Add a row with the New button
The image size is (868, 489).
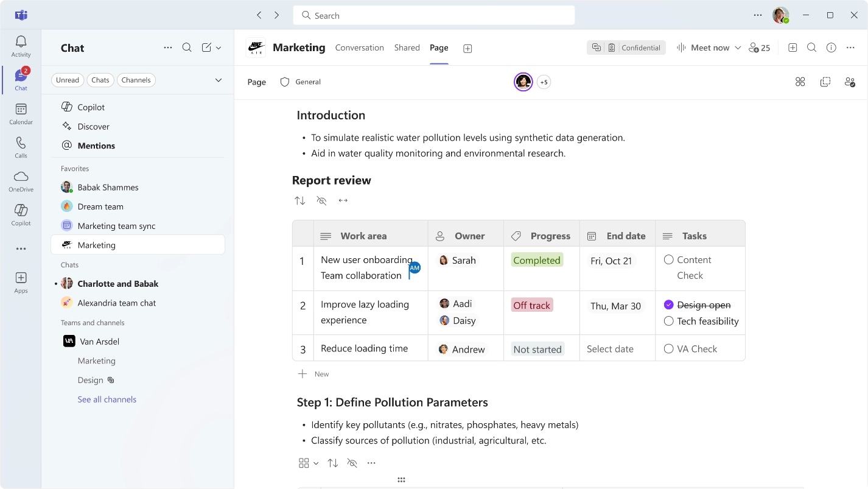[313, 373]
